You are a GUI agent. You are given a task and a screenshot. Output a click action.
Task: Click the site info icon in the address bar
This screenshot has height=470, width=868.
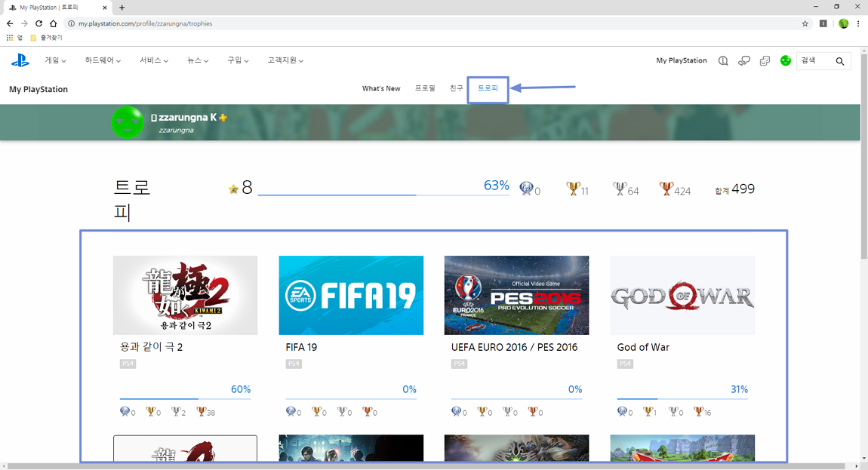pos(71,23)
